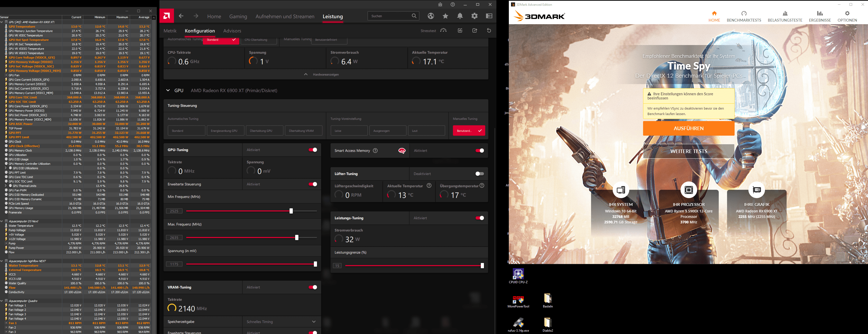Click the Übertaktung GPU preset button
868x334 pixels.
pos(264,131)
